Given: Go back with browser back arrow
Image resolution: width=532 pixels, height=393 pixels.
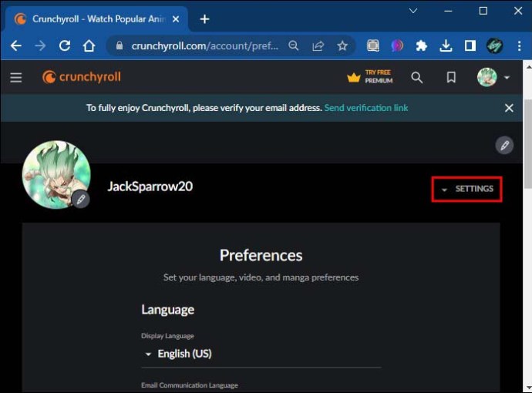Looking at the screenshot, I should tap(16, 45).
